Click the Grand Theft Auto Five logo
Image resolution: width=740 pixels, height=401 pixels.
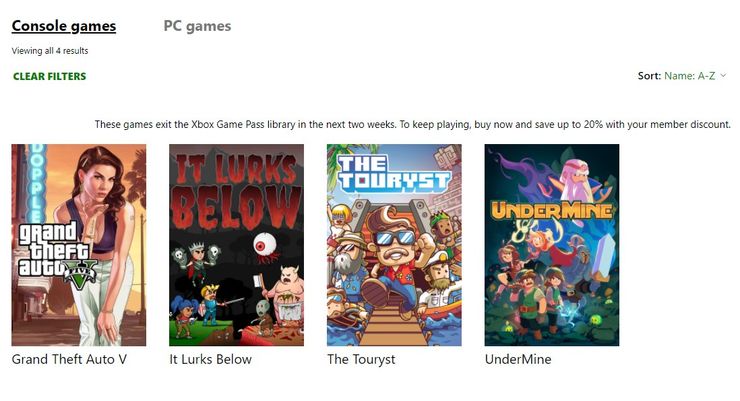tap(56, 254)
